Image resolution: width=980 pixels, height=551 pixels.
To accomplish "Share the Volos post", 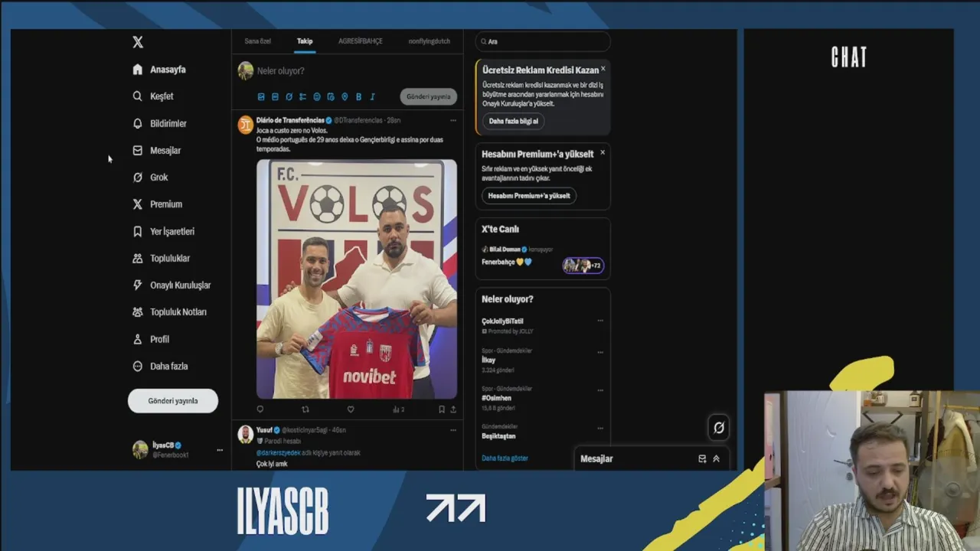I will coord(453,409).
